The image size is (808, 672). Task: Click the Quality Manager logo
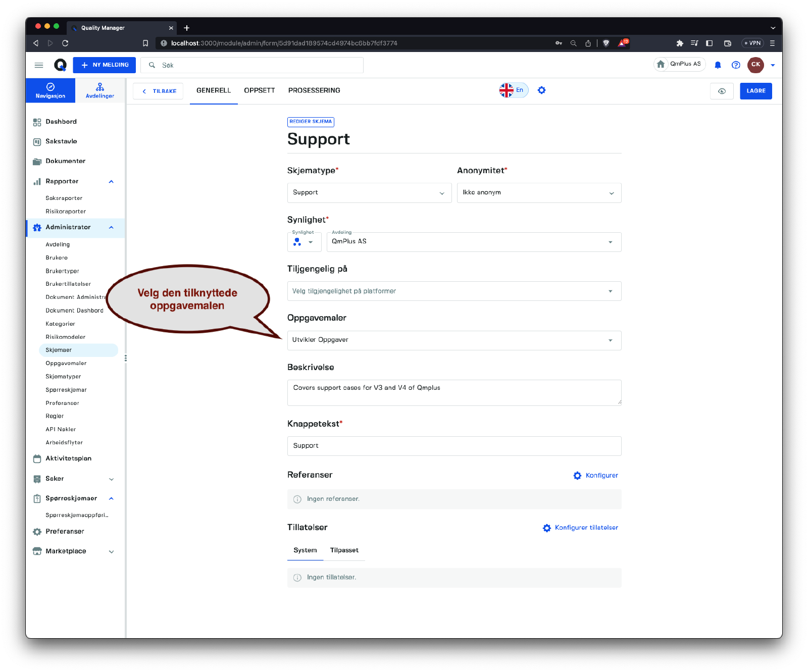click(60, 65)
